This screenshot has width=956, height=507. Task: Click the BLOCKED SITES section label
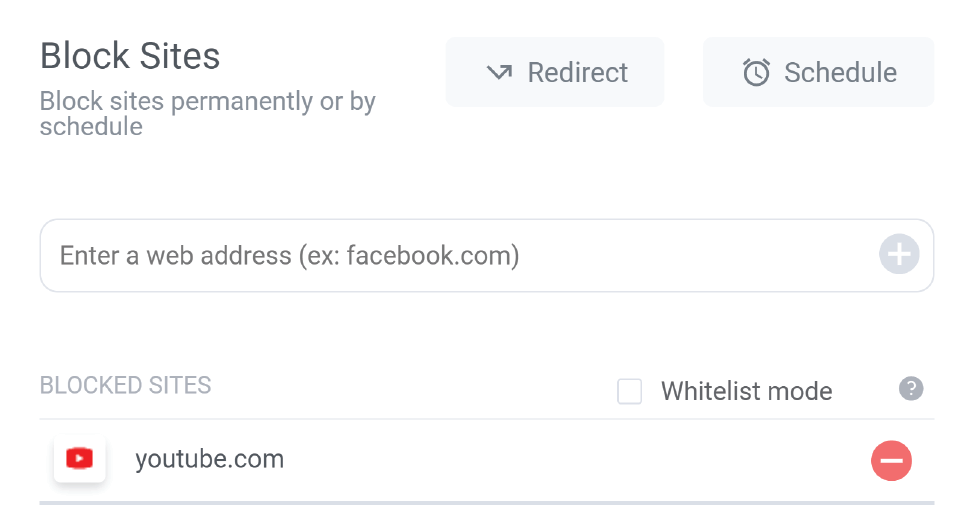point(126,386)
